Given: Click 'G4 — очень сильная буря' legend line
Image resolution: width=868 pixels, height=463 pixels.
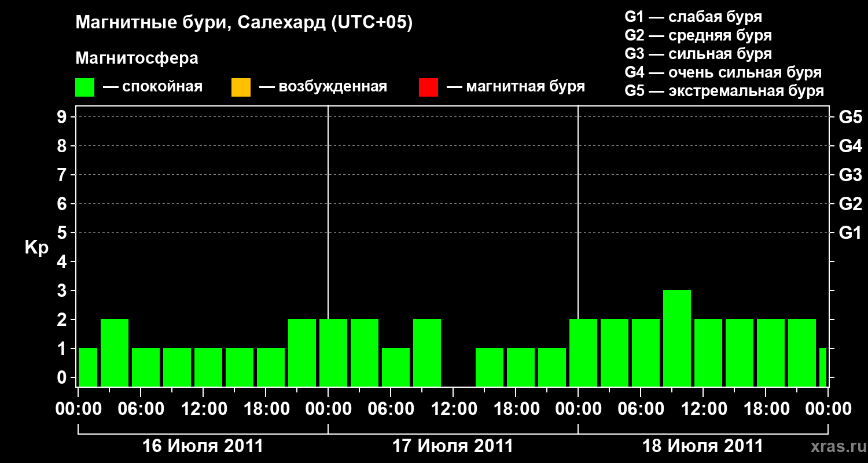Looking at the screenshot, I should [x=723, y=72].
